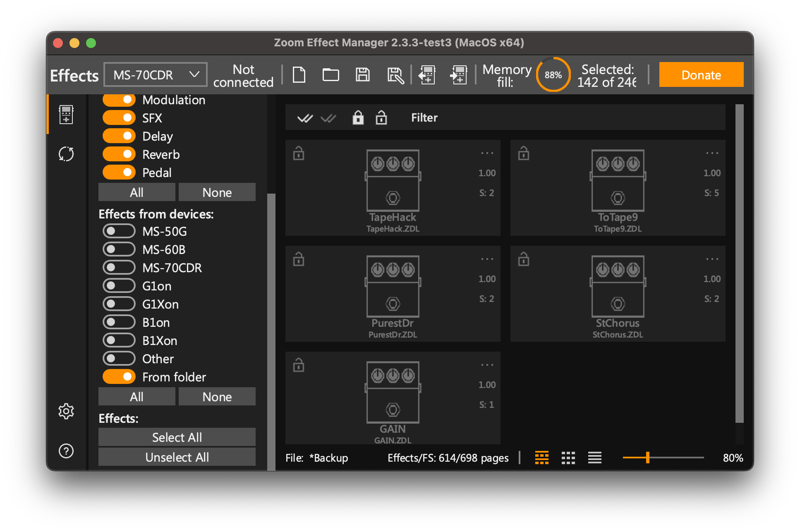Click the All button under category toggles
The height and width of the screenshot is (532, 800).
tap(137, 192)
